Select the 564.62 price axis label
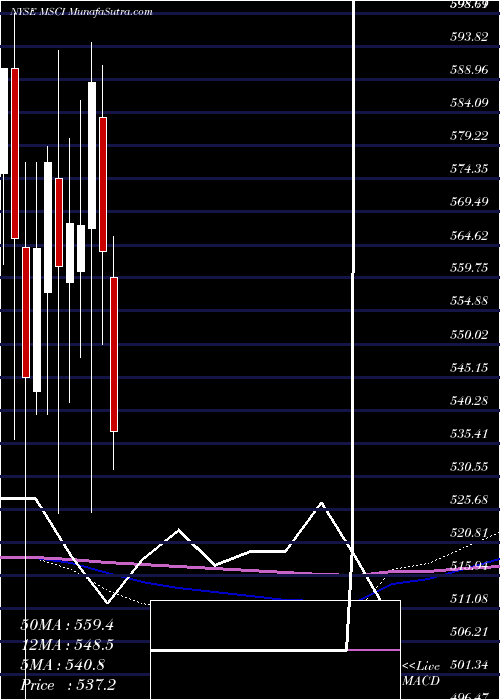The height and width of the screenshot is (700, 500). [468, 235]
